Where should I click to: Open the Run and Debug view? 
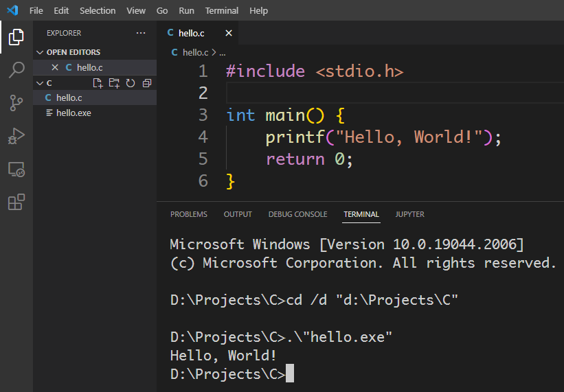pos(16,136)
